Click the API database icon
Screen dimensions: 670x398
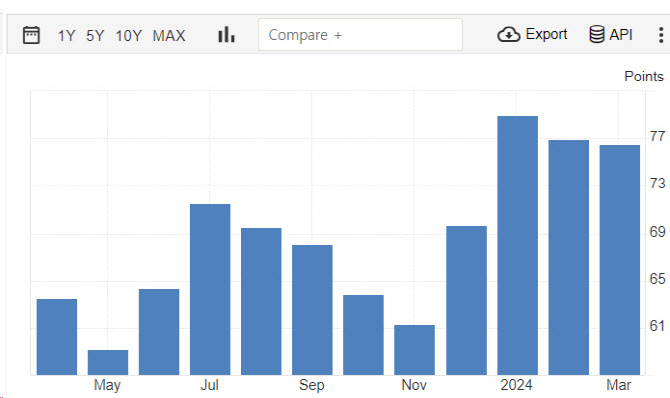point(597,34)
